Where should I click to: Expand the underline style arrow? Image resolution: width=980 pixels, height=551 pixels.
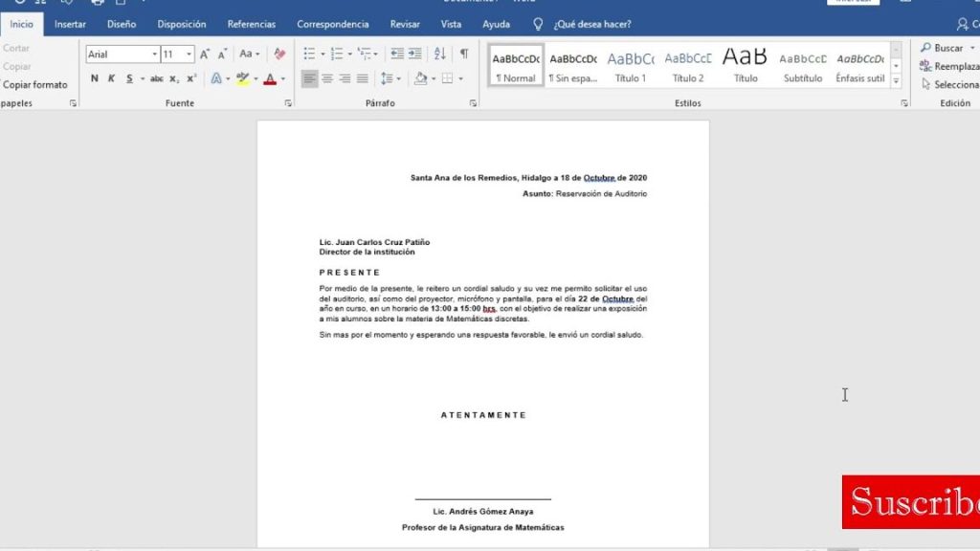[143, 78]
